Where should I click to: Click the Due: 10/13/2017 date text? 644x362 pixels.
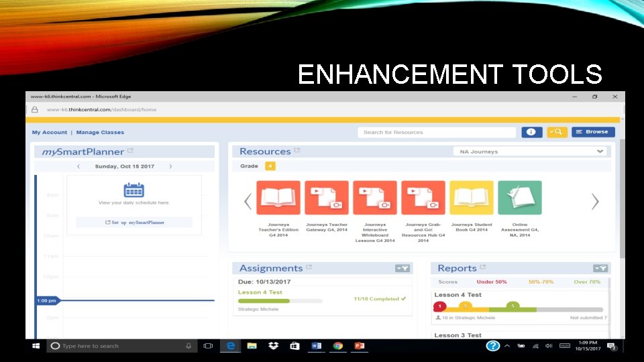tap(264, 282)
